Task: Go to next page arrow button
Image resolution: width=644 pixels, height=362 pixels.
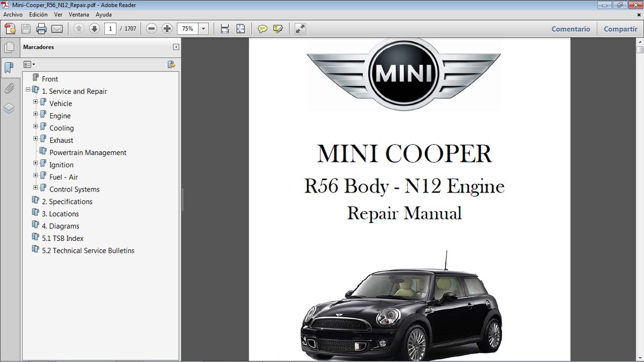Action: pos(94,29)
